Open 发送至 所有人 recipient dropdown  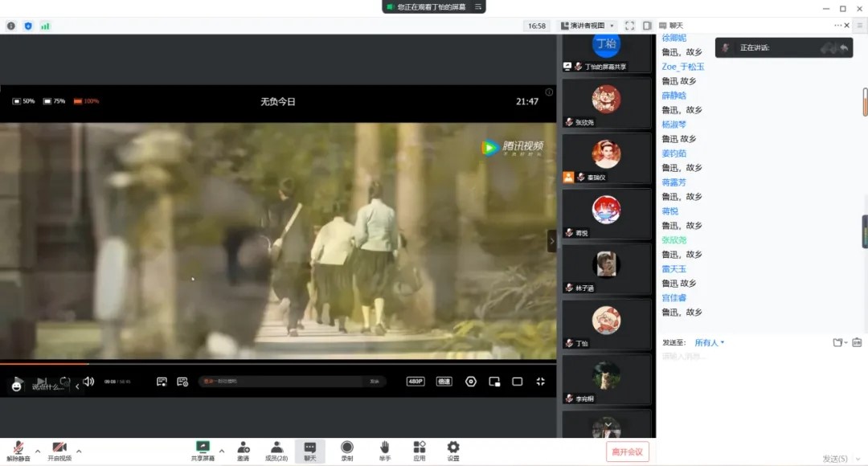(710, 343)
